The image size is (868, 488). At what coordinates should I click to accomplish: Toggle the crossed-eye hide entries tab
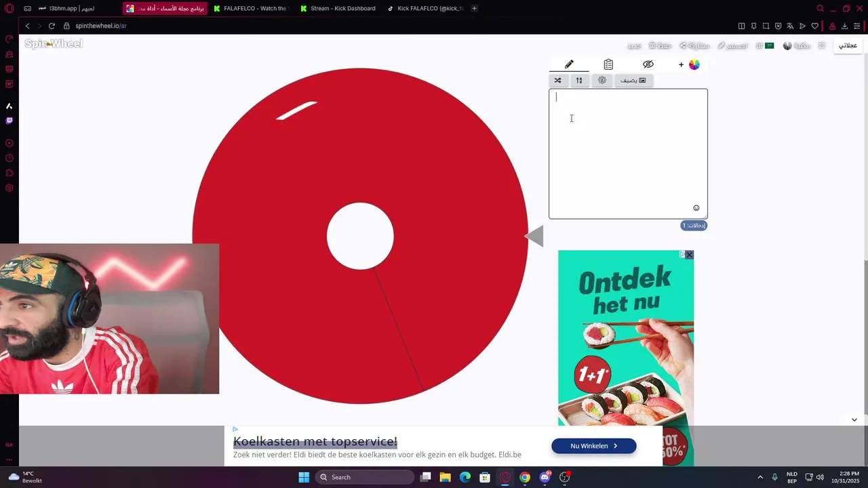(648, 64)
